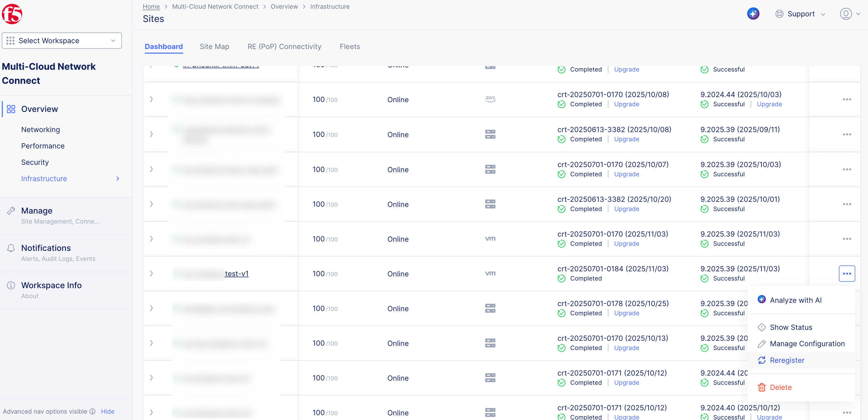
Task: Open the AI assistant sparkle icon in header
Action: 753,14
